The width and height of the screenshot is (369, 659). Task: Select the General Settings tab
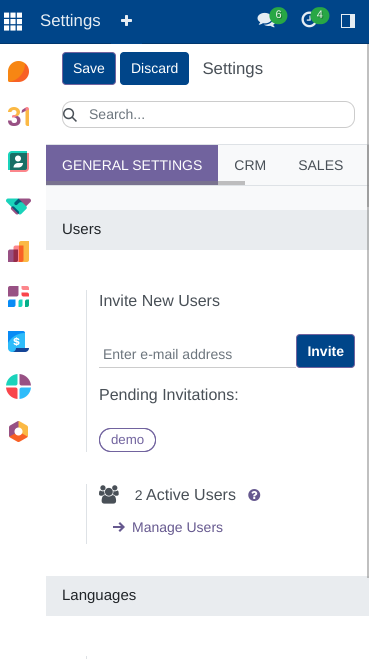click(132, 165)
